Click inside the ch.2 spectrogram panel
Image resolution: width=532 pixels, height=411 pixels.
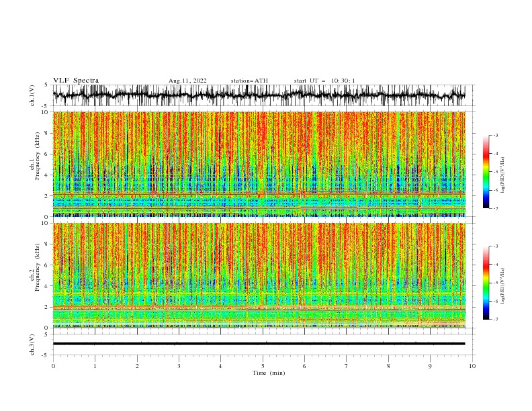tap(259, 275)
